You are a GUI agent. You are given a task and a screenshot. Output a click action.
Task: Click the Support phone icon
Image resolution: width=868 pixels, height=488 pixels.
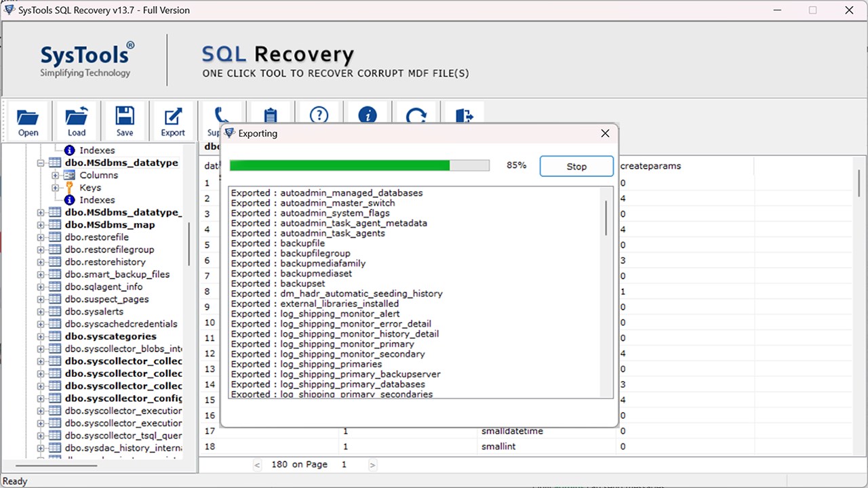click(x=221, y=115)
